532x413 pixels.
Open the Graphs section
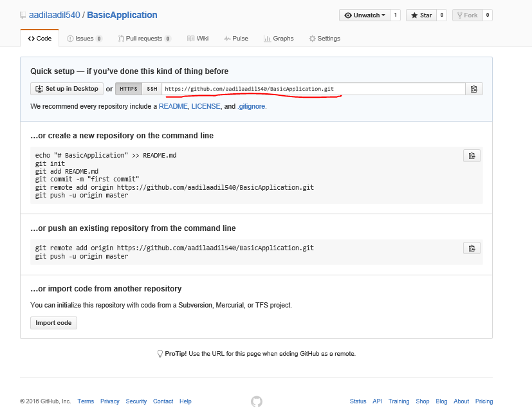279,38
